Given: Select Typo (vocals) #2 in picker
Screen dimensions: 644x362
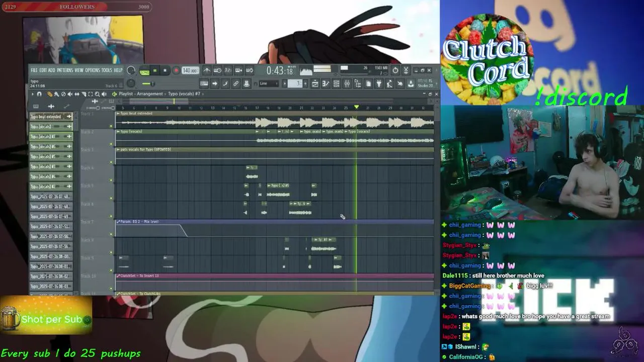Looking at the screenshot, I should (51, 187).
